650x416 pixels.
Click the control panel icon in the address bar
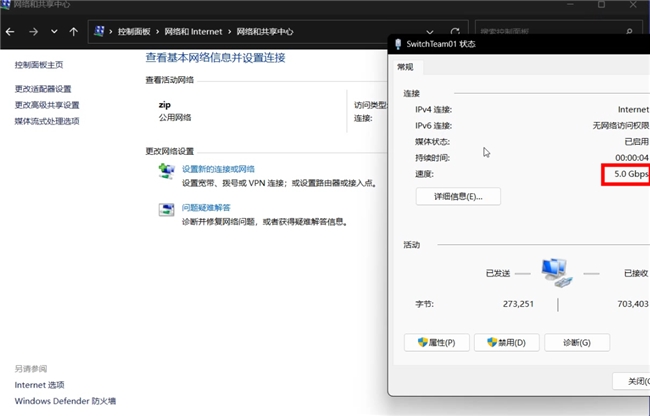[x=100, y=31]
